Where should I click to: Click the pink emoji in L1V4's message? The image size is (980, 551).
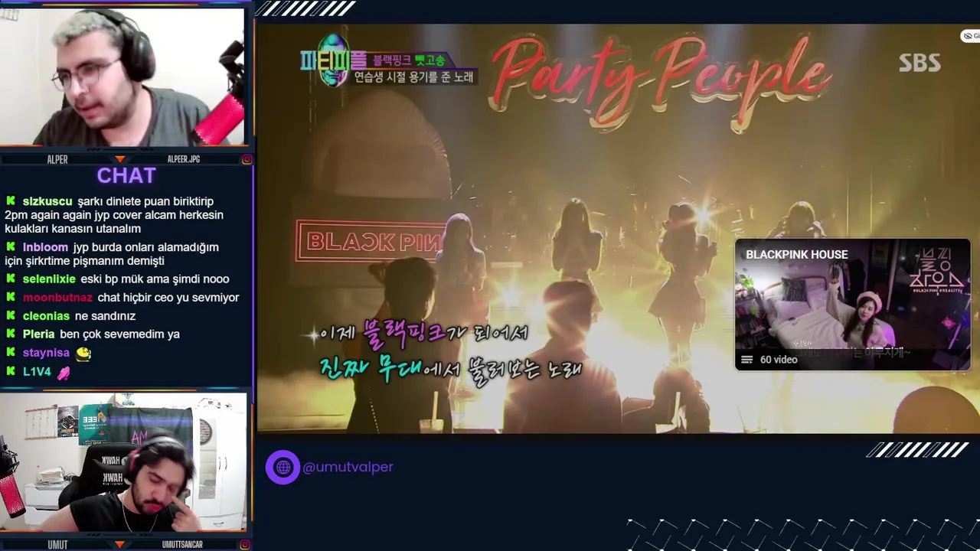click(64, 373)
